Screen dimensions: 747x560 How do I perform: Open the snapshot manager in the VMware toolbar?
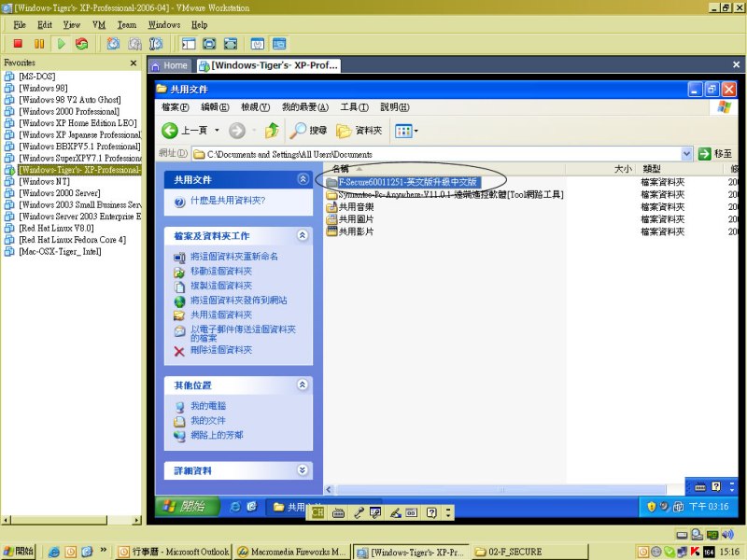(156, 44)
